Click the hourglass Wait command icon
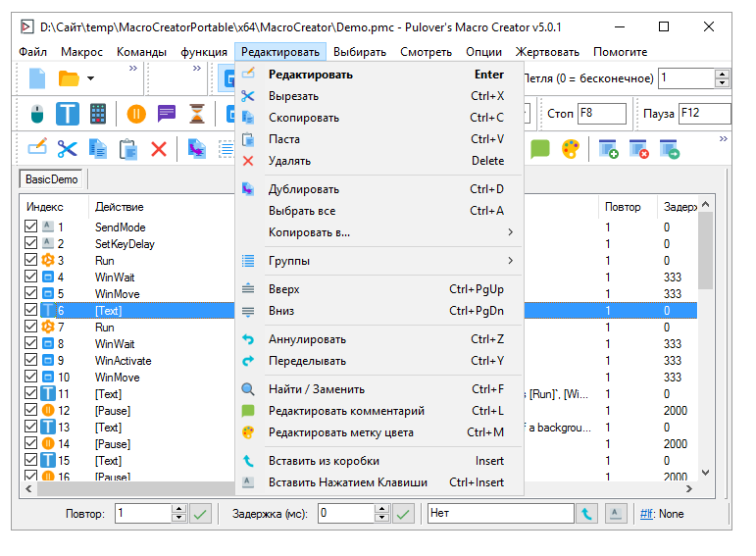The image size is (756, 556). click(197, 114)
